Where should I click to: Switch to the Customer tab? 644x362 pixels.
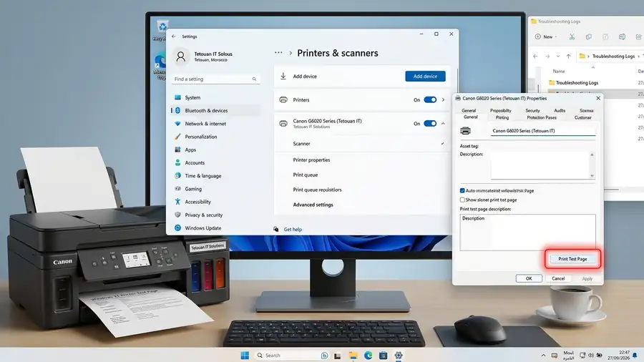tap(582, 118)
